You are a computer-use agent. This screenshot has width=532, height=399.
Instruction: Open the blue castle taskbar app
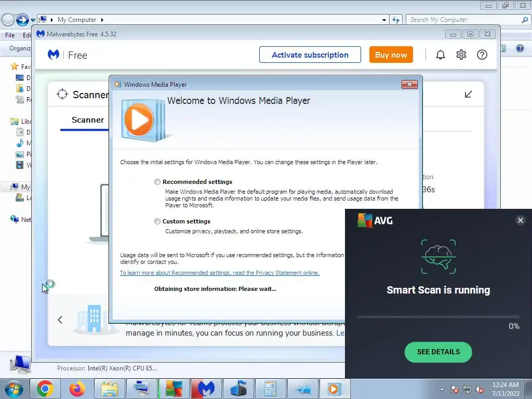coord(238,389)
